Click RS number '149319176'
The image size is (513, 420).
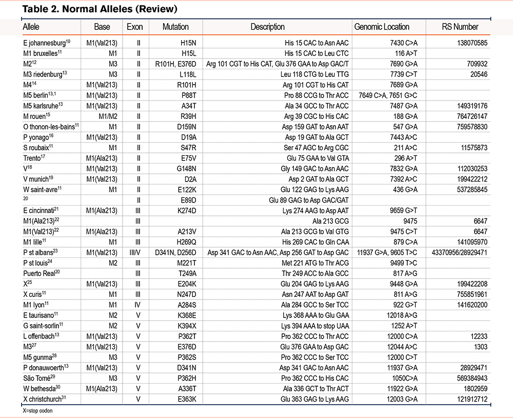pos(472,106)
